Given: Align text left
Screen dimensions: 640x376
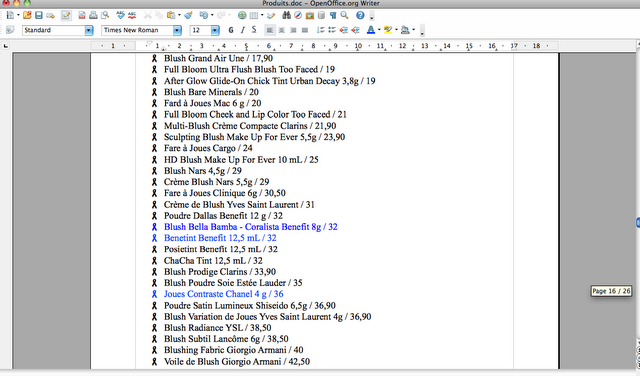Looking at the screenshot, I should pyautogui.click(x=270, y=30).
